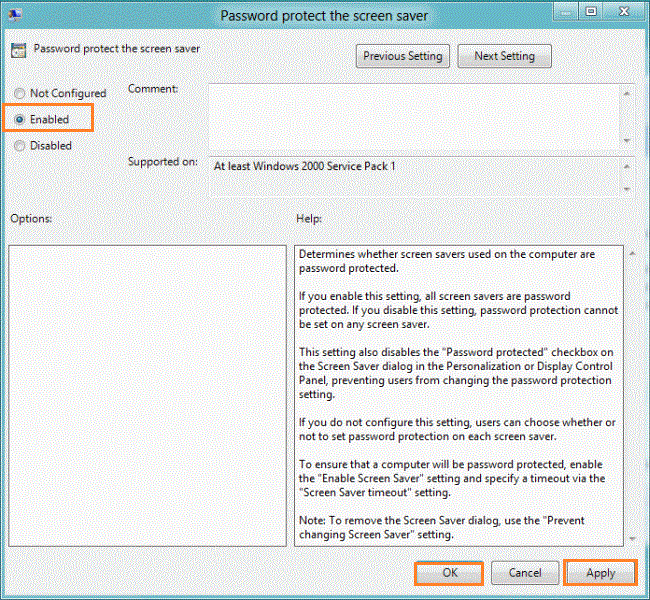Click Supported on box scroll down arrow
The height and width of the screenshot is (600, 650).
627,189
